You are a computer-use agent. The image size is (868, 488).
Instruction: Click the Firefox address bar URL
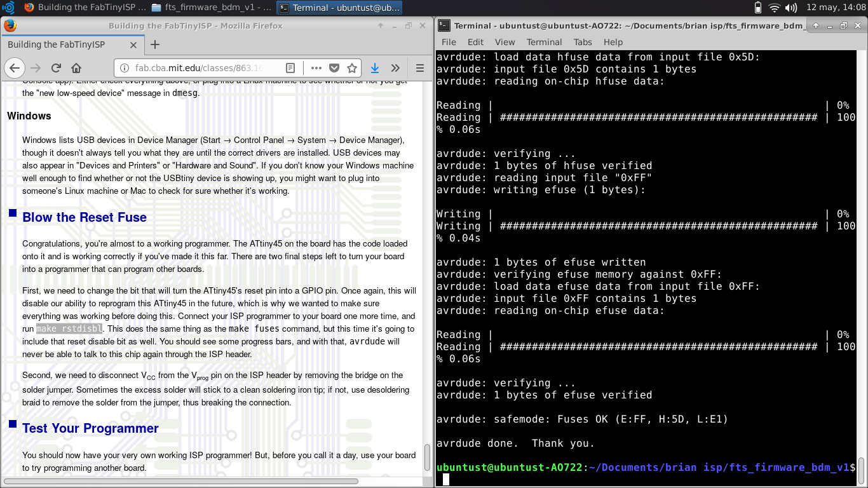tap(199, 68)
